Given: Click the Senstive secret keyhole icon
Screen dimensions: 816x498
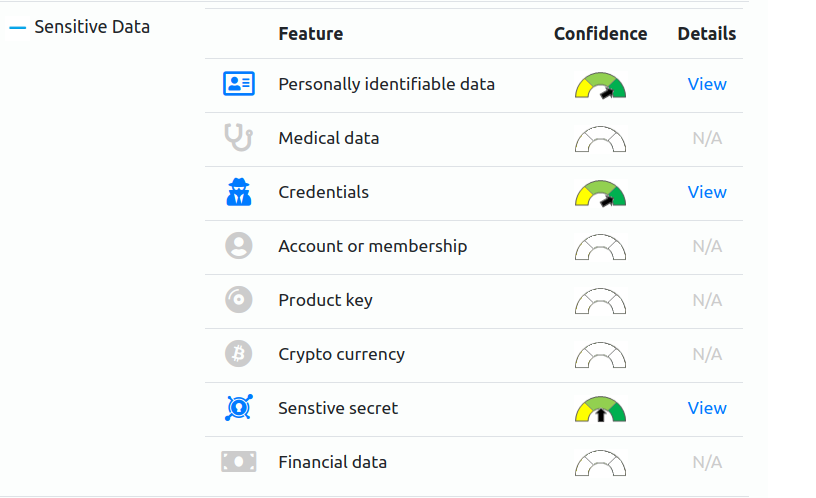Looking at the screenshot, I should [x=239, y=407].
